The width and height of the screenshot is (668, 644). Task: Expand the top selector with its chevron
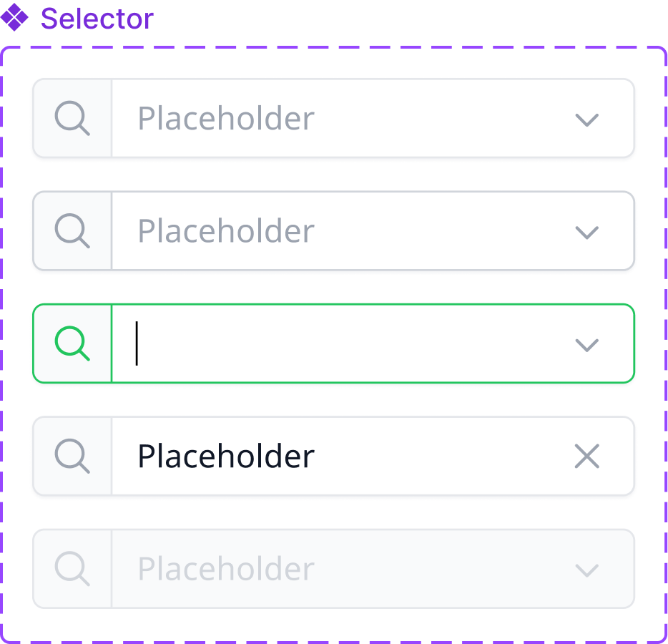click(587, 119)
